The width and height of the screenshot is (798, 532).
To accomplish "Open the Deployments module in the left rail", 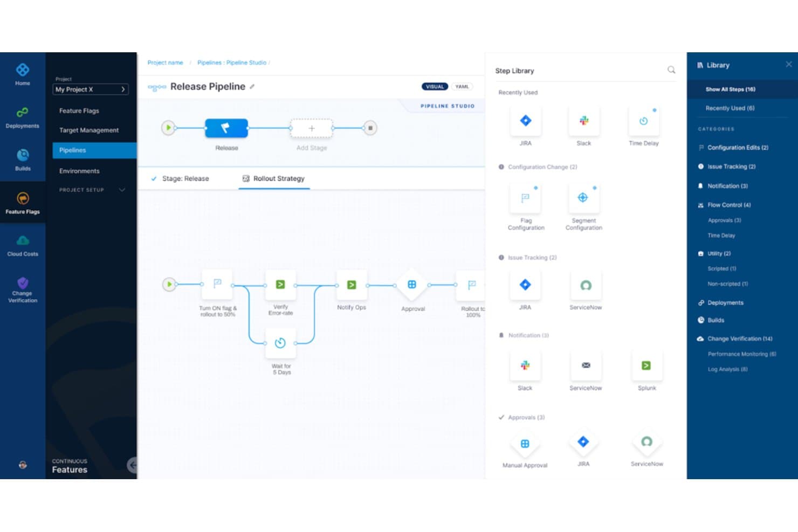I will pos(23,118).
